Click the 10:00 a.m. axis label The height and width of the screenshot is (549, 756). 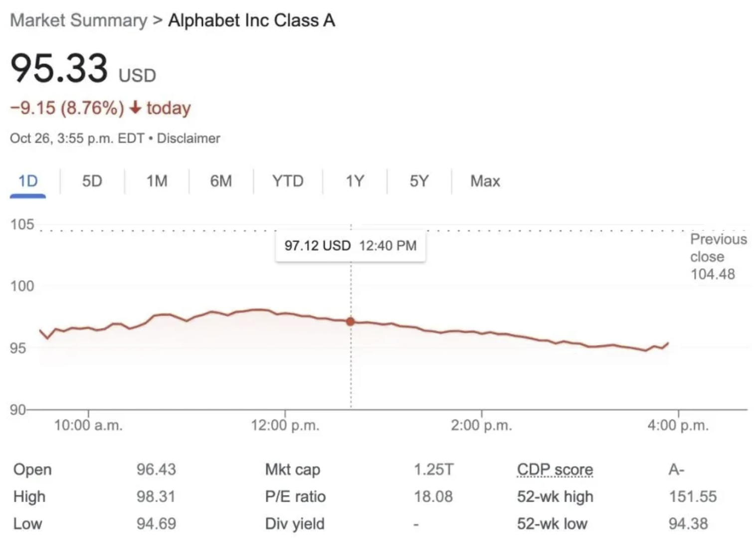(88, 425)
